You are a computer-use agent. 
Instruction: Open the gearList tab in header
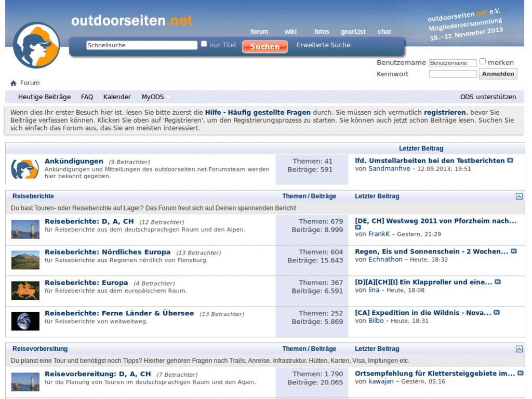click(x=353, y=32)
